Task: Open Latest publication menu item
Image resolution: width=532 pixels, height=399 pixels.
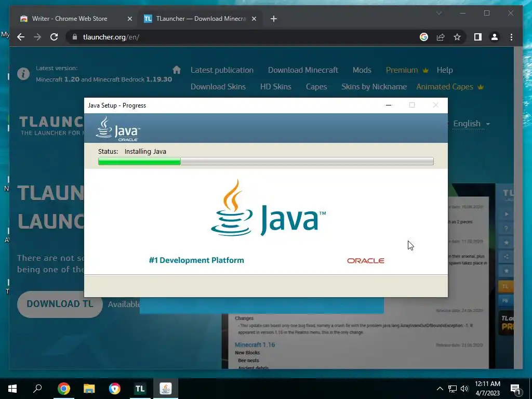Action: 222,70
